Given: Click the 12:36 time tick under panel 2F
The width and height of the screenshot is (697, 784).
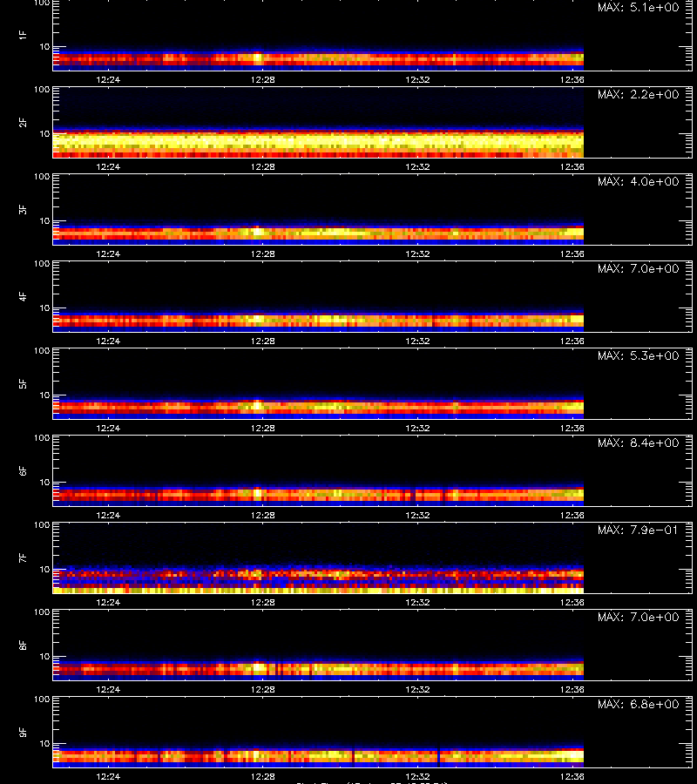Looking at the screenshot, I should coord(572,166).
